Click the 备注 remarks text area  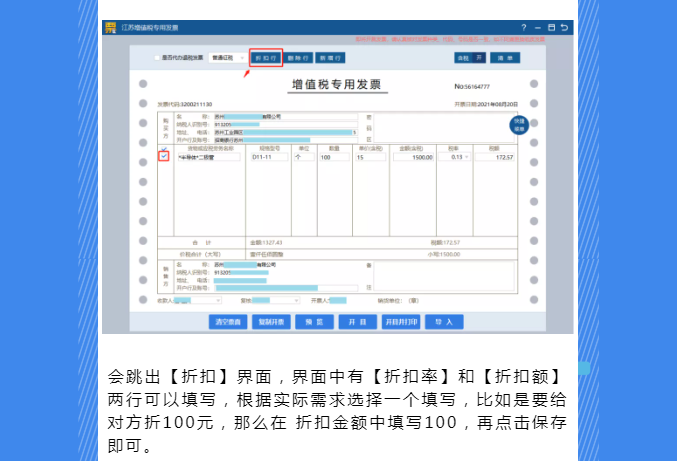click(x=444, y=277)
